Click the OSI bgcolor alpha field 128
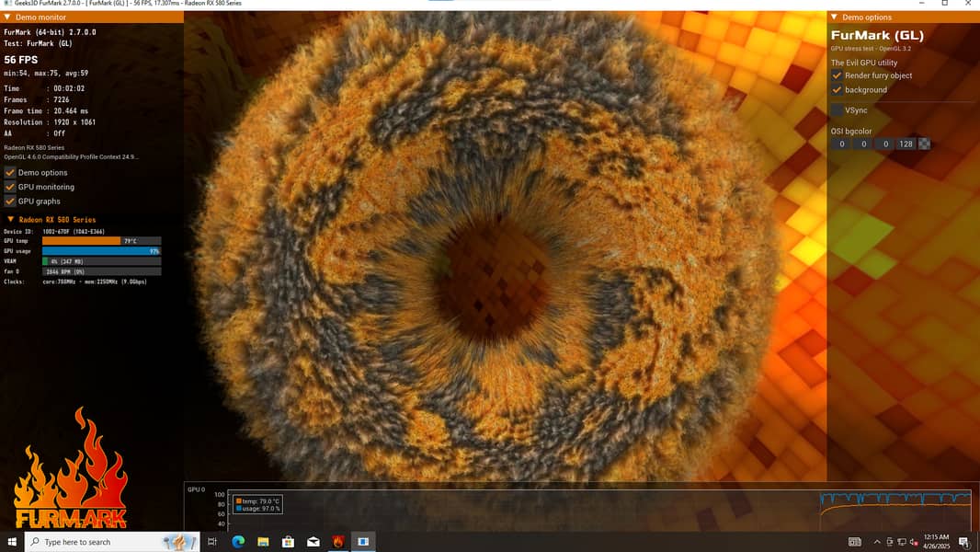 click(x=906, y=144)
